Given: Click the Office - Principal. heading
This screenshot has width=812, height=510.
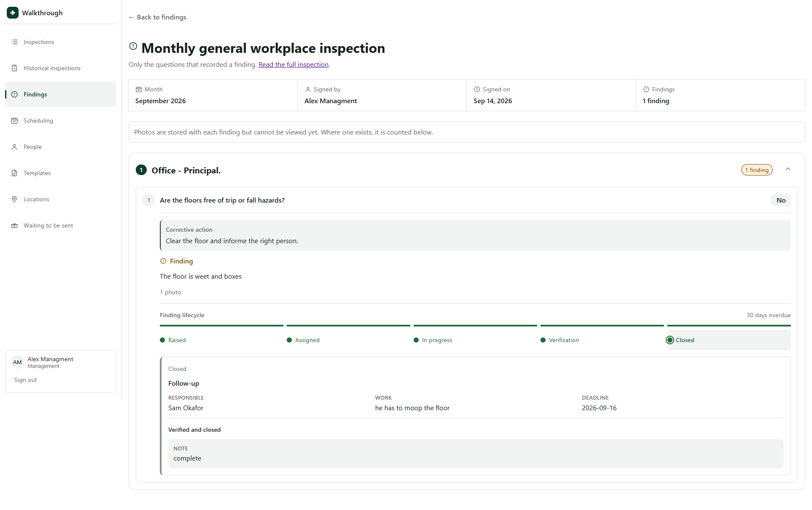Looking at the screenshot, I should pos(186,170).
